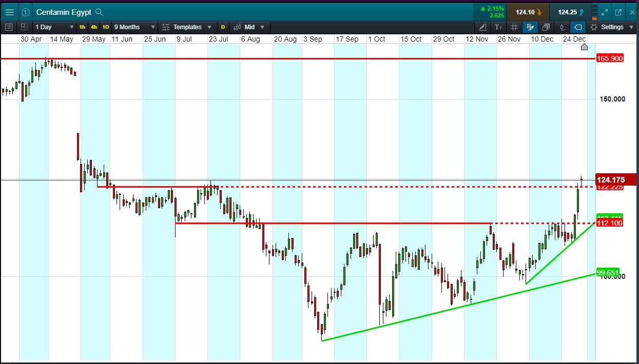The width and height of the screenshot is (639, 364).
Task: Open the list view panel icon
Action: click(8, 27)
